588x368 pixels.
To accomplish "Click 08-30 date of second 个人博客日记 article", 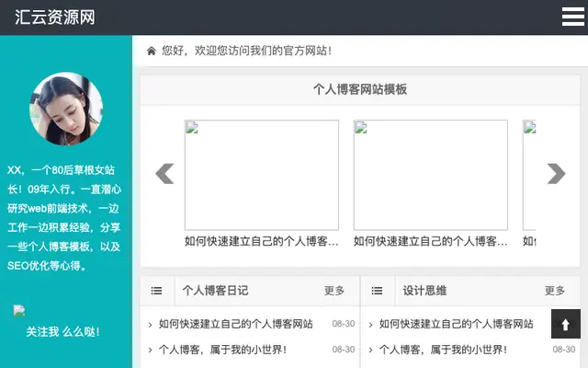I will point(344,350).
